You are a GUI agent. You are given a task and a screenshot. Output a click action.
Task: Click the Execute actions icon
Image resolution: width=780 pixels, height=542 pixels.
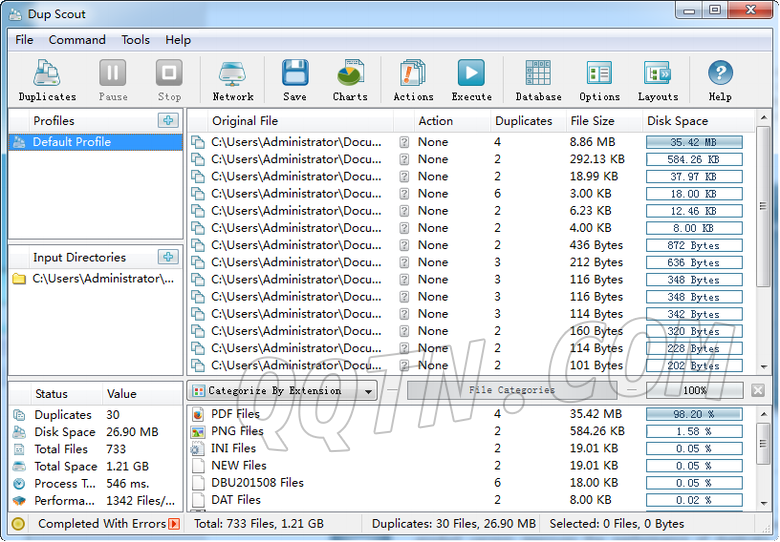click(471, 80)
